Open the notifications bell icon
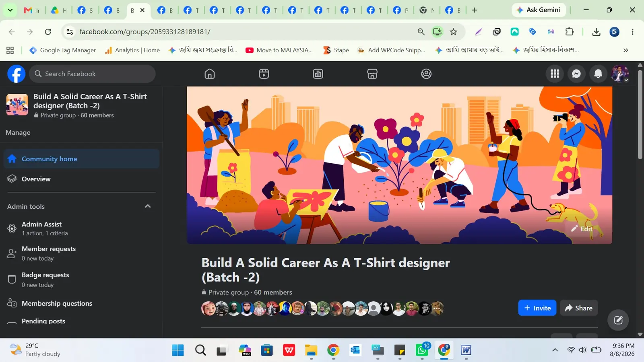The height and width of the screenshot is (362, 644). [598, 74]
